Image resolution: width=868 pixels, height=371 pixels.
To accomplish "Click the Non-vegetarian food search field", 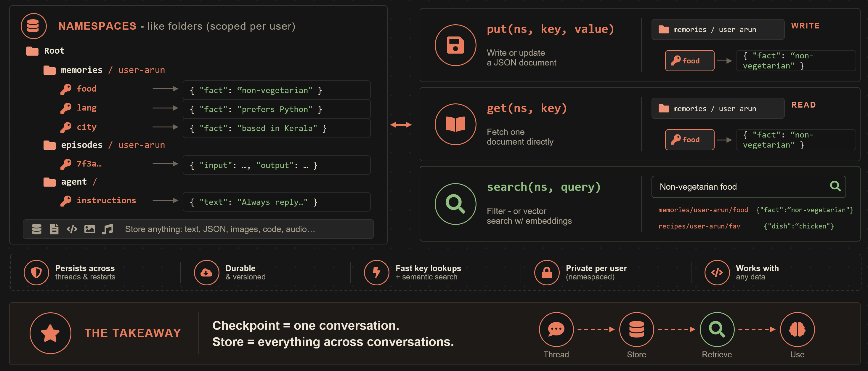I will click(x=748, y=186).
